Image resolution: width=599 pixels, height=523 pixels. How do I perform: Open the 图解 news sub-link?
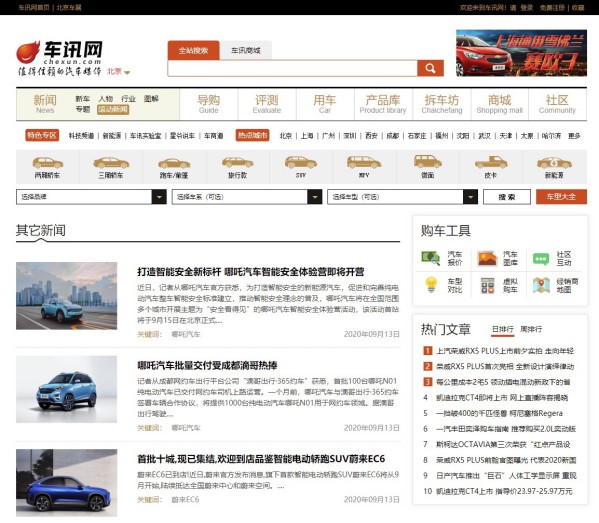click(x=151, y=99)
